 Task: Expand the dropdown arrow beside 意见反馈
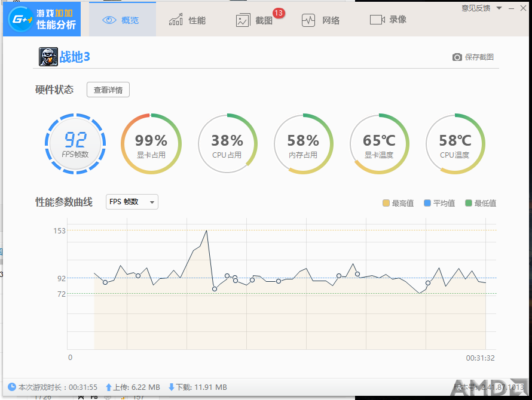click(x=499, y=8)
